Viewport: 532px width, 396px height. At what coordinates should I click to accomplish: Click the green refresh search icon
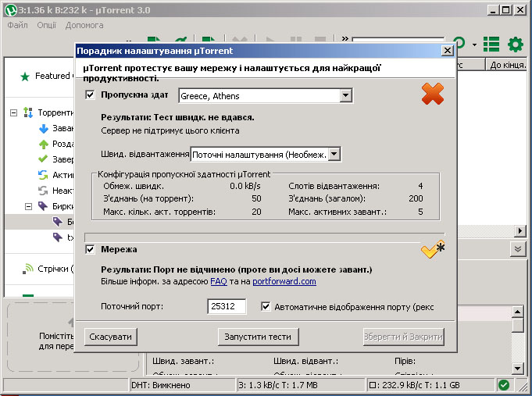[x=459, y=43]
